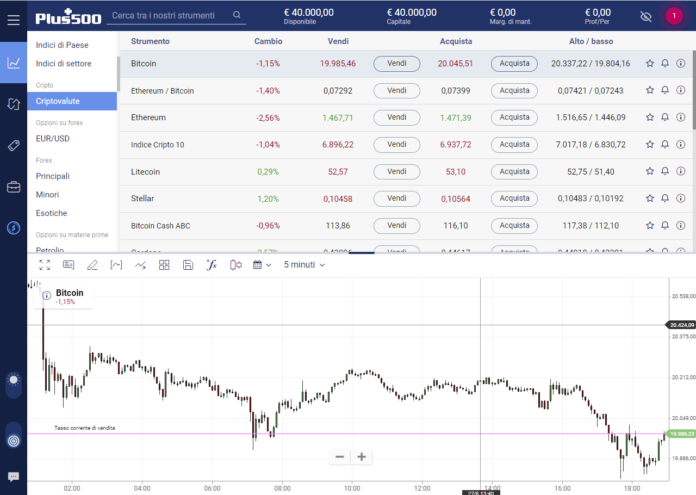The width and height of the screenshot is (696, 495).
Task: Select Indici di Paese category
Action: click(62, 45)
